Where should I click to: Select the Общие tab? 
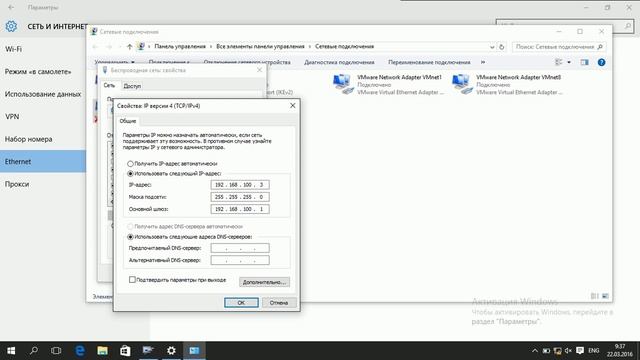pos(128,121)
